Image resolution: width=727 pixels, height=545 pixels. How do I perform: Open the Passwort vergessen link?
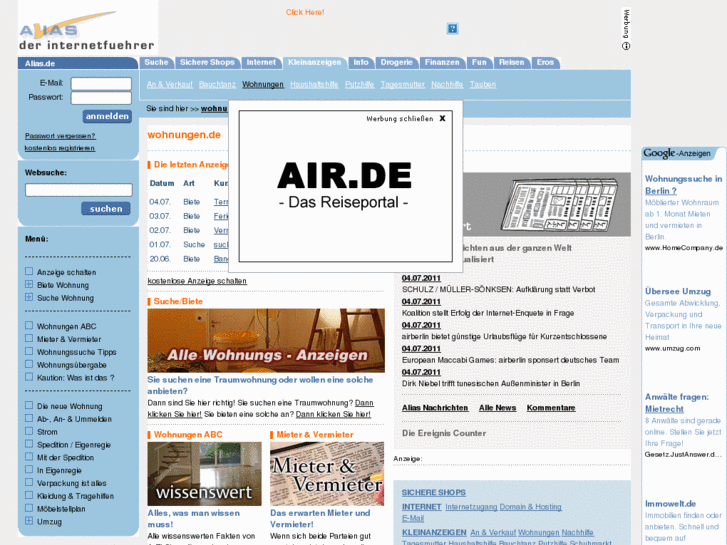[60, 136]
